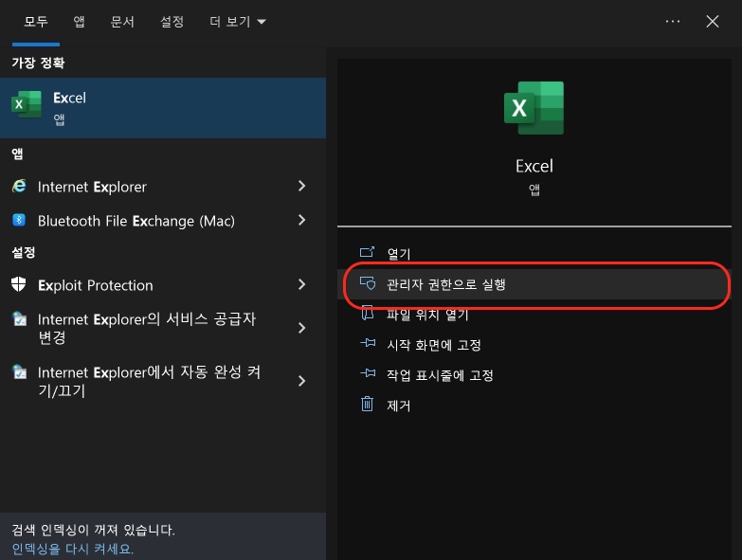The height and width of the screenshot is (560, 742).
Task: Select the 모두 tab
Action: [x=36, y=22]
